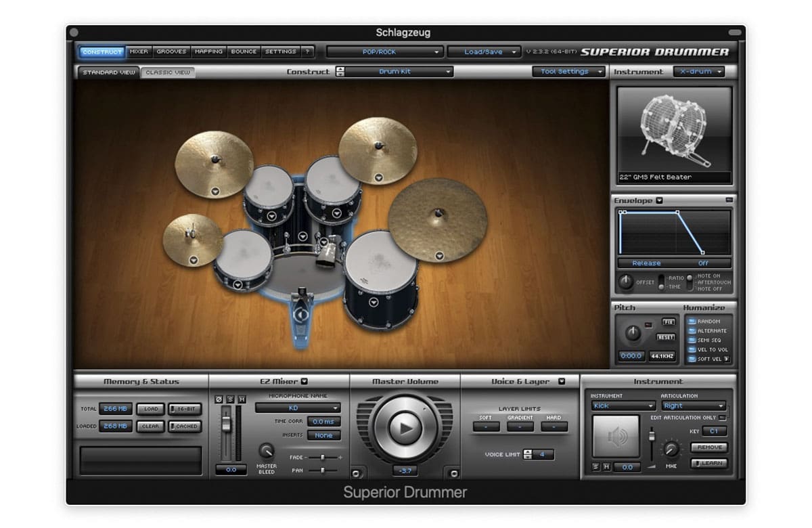Click the speaker preview pad in Instrument panel
The image size is (812, 528).
(x=616, y=437)
